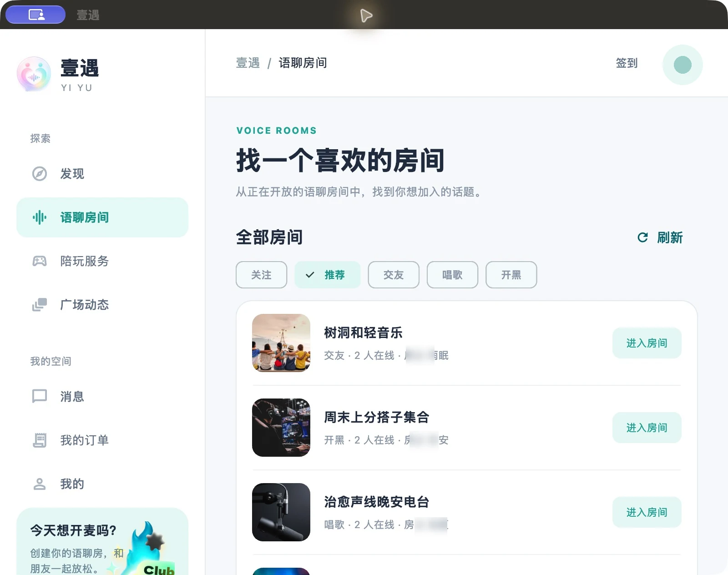Toggle the 关注 filter chip
This screenshot has width=728, height=575.
(262, 275)
